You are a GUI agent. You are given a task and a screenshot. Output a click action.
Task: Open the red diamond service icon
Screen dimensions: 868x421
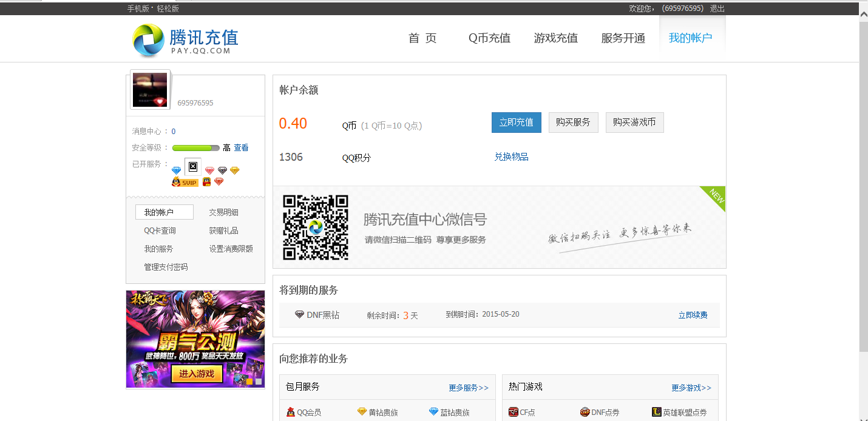tap(219, 181)
